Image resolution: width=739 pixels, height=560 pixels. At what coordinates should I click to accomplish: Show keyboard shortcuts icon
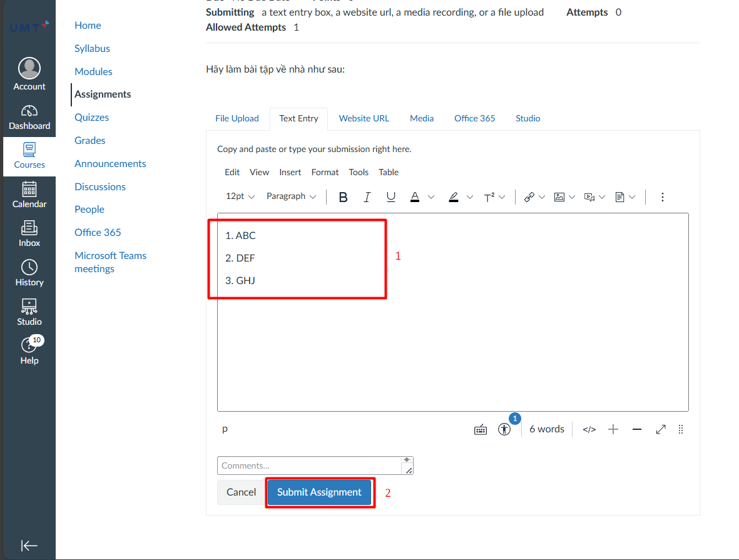(x=480, y=429)
